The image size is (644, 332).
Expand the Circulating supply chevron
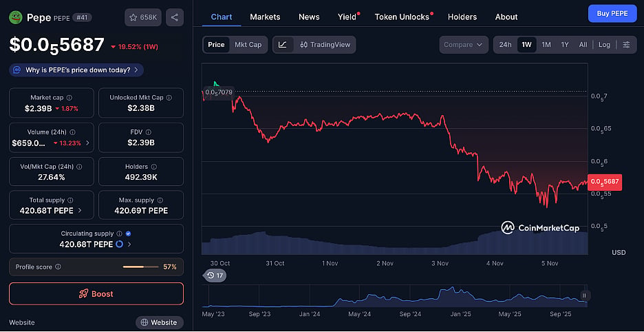coord(129,245)
